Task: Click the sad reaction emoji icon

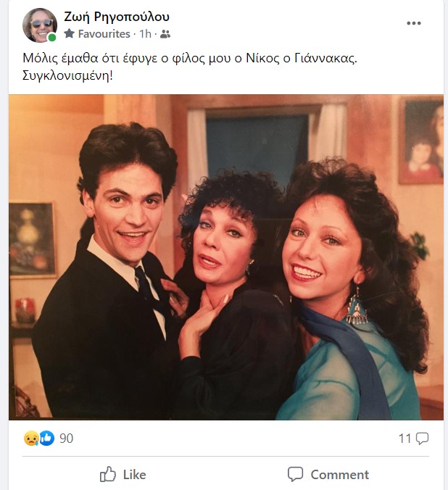Action: click(x=31, y=439)
